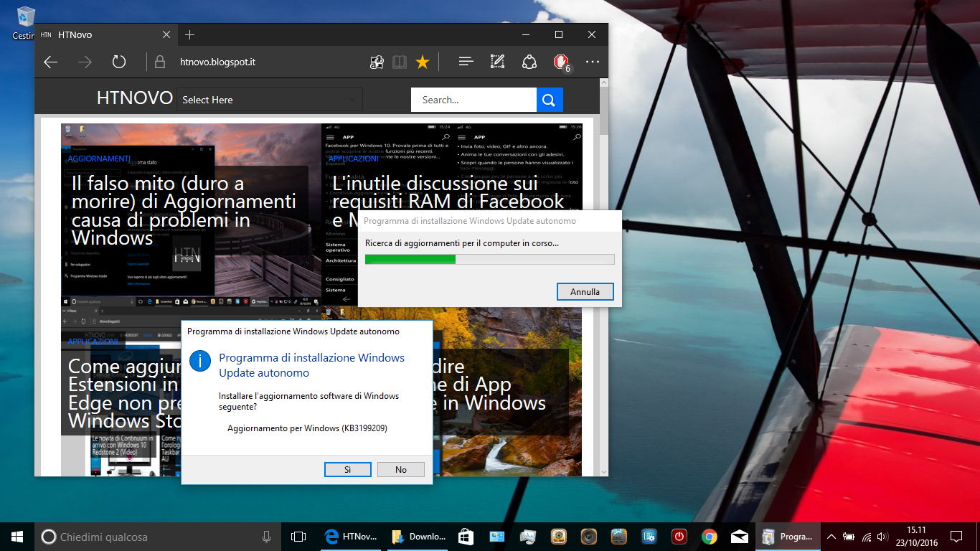Open Task View in the taskbar
Image resolution: width=980 pixels, height=551 pixels.
[298, 537]
